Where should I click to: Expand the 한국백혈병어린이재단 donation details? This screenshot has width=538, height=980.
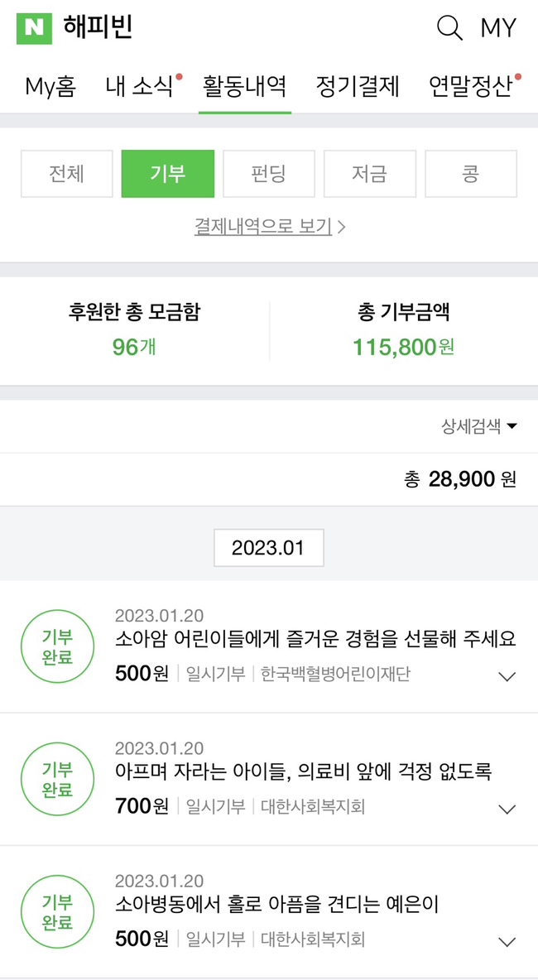[x=507, y=676]
